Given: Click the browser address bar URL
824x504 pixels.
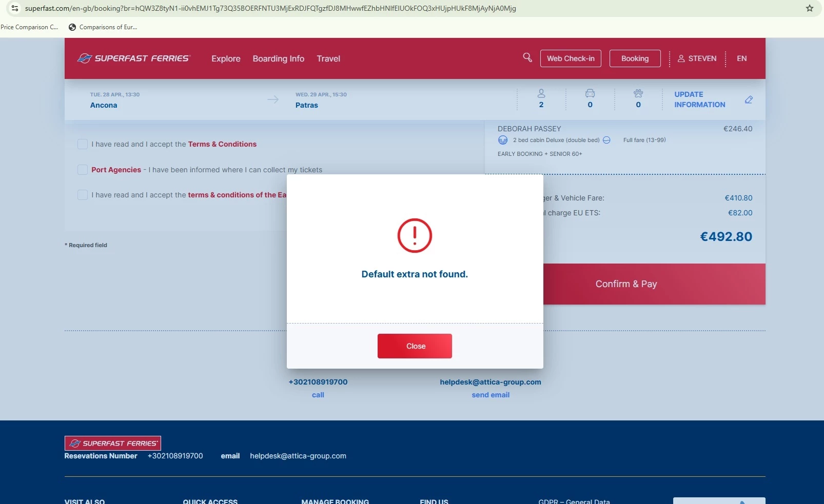Looking at the screenshot, I should [x=270, y=8].
